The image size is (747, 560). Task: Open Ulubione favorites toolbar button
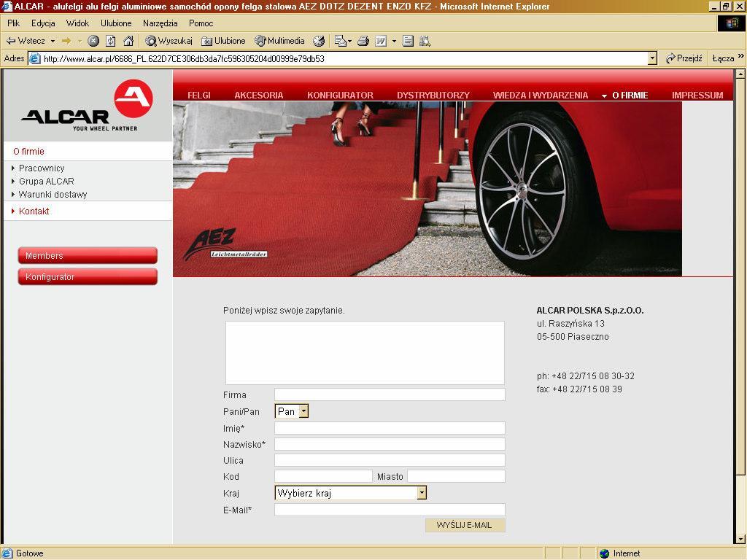[223, 41]
